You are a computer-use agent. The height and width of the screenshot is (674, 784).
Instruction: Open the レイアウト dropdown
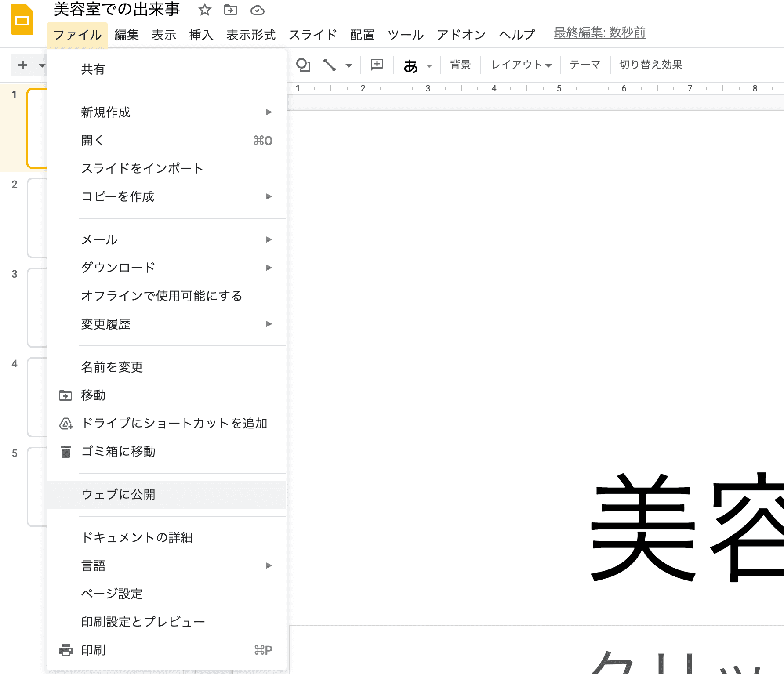coord(521,65)
